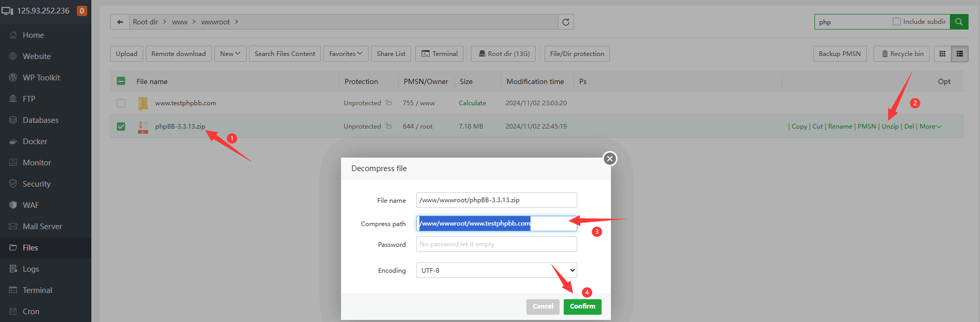Enable the Include subdir checkbox
The height and width of the screenshot is (322, 980).
(896, 22)
